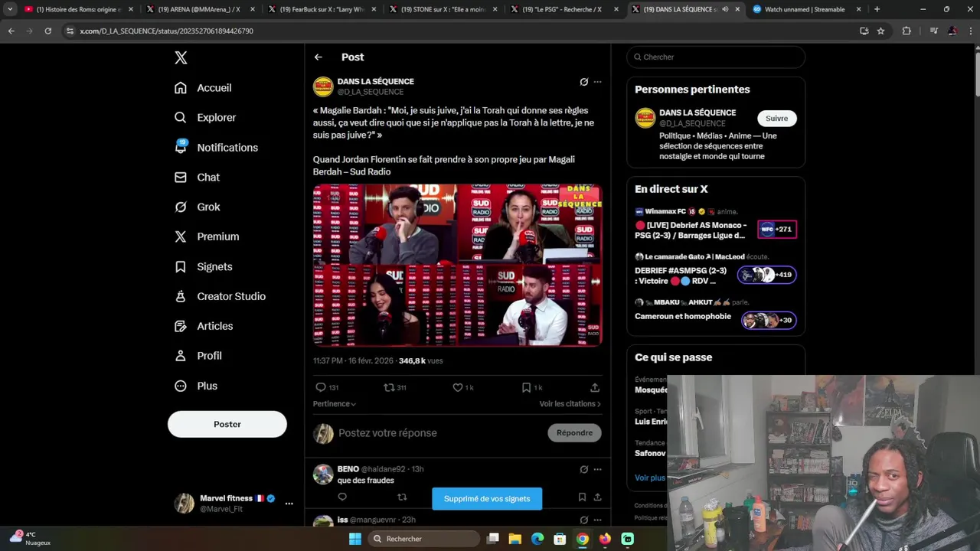Open a new browser tab

click(877, 9)
